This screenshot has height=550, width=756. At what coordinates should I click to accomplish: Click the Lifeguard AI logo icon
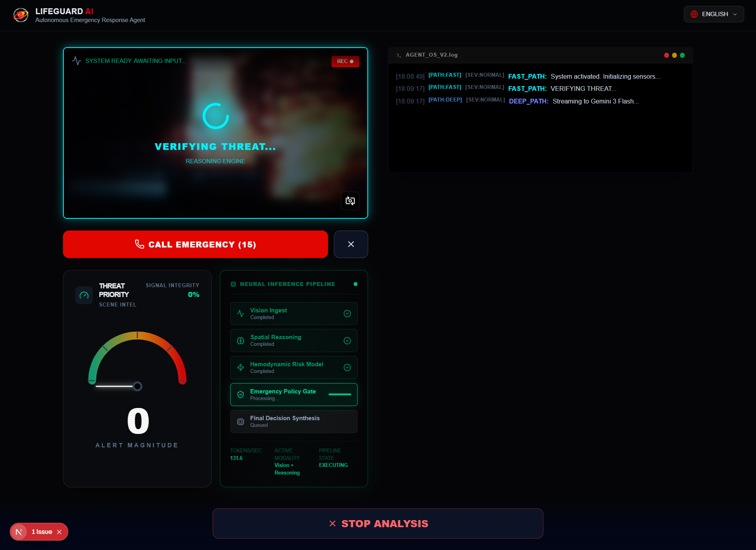point(20,15)
